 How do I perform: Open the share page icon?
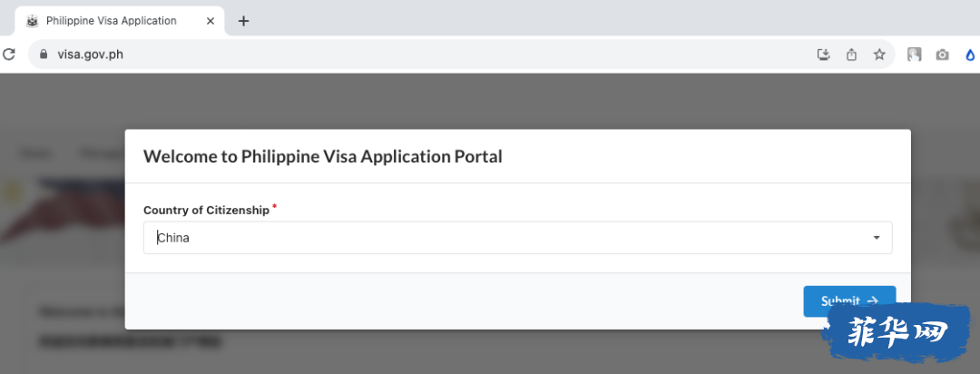coord(851,54)
